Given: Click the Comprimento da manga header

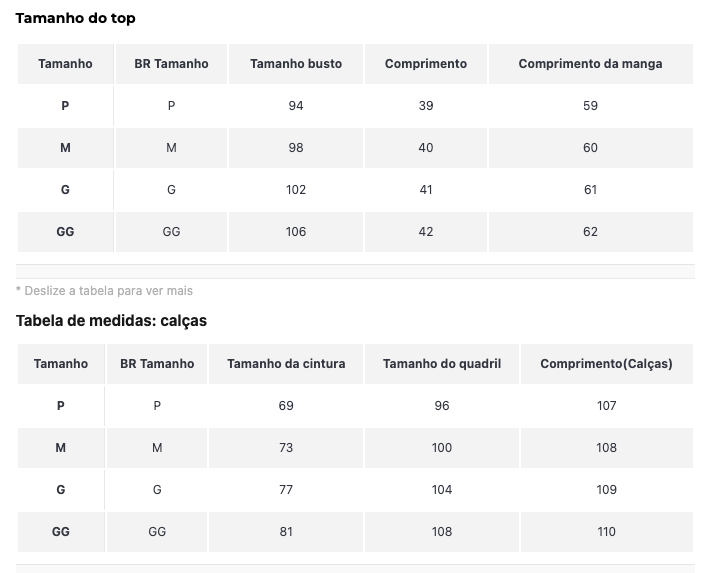Looking at the screenshot, I should coord(590,64).
